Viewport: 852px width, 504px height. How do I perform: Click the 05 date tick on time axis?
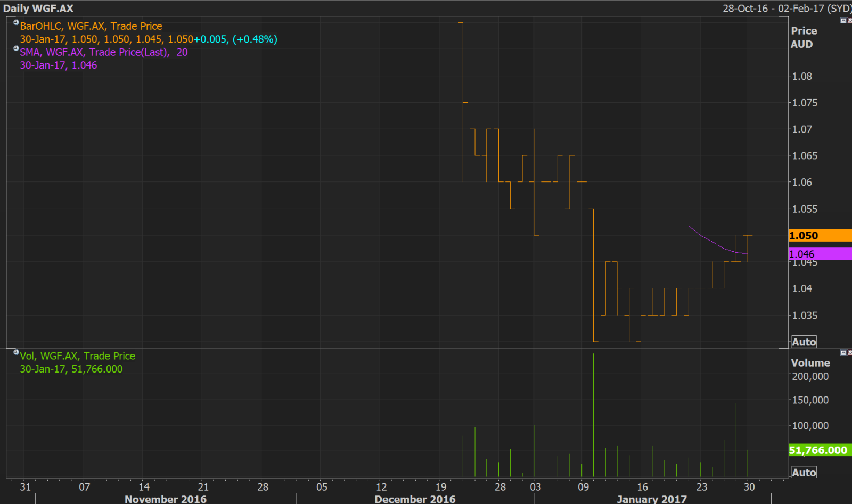pos(322,487)
